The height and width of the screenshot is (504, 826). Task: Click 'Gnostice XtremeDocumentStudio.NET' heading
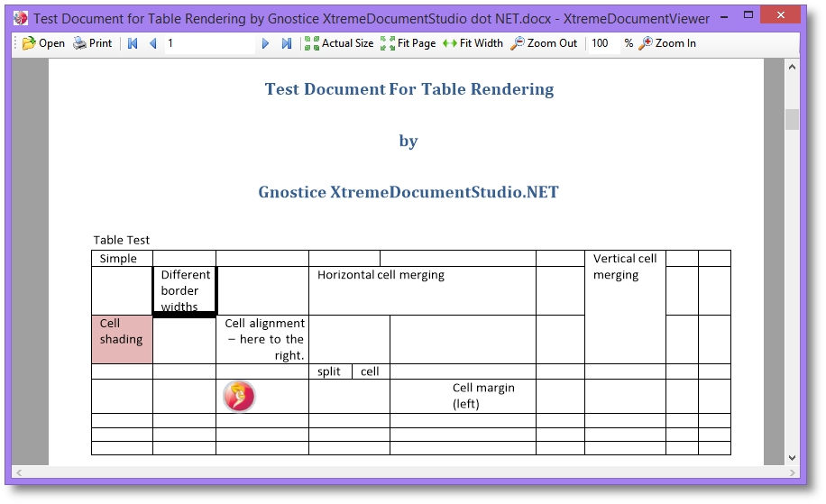[x=408, y=192]
